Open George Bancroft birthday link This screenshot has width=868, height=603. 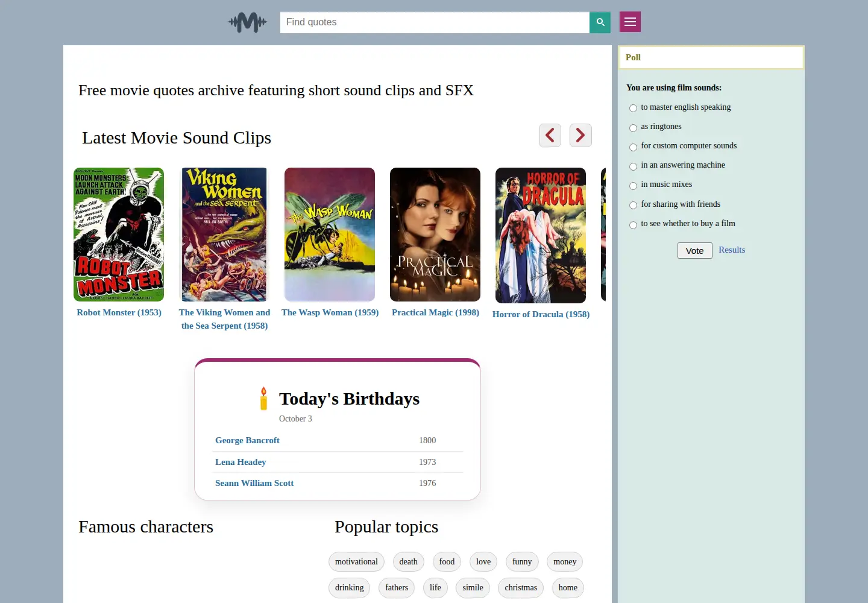[x=247, y=440]
